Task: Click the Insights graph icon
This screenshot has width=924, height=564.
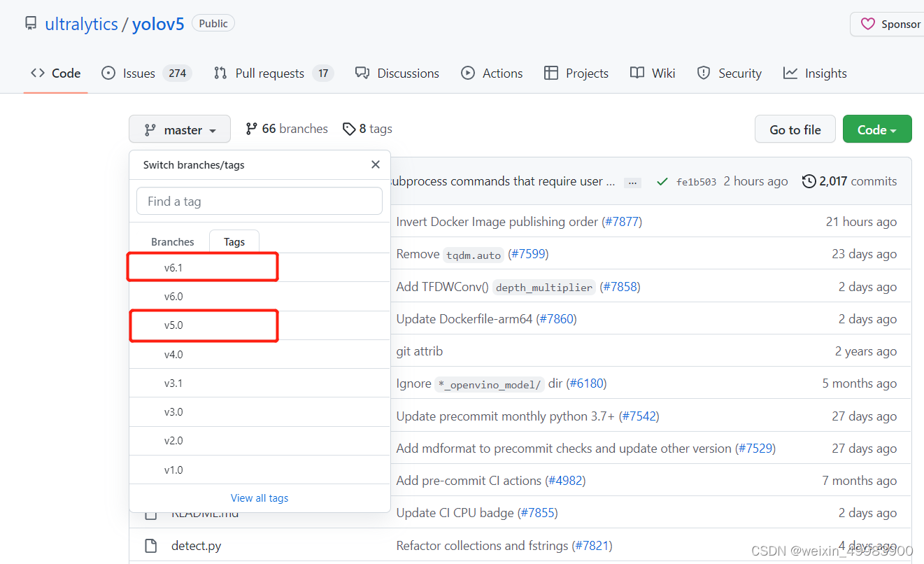Action: 790,73
